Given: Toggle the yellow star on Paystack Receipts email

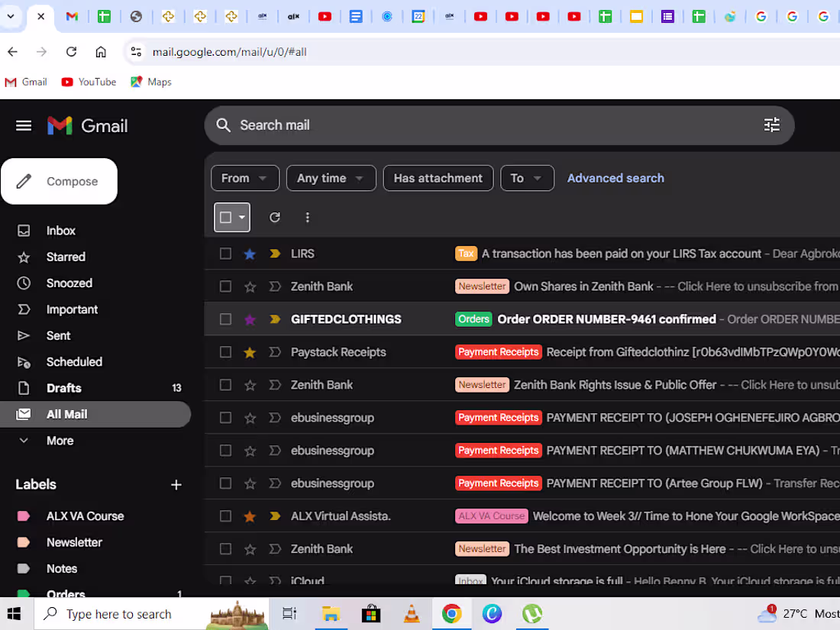Looking at the screenshot, I should click(x=250, y=353).
